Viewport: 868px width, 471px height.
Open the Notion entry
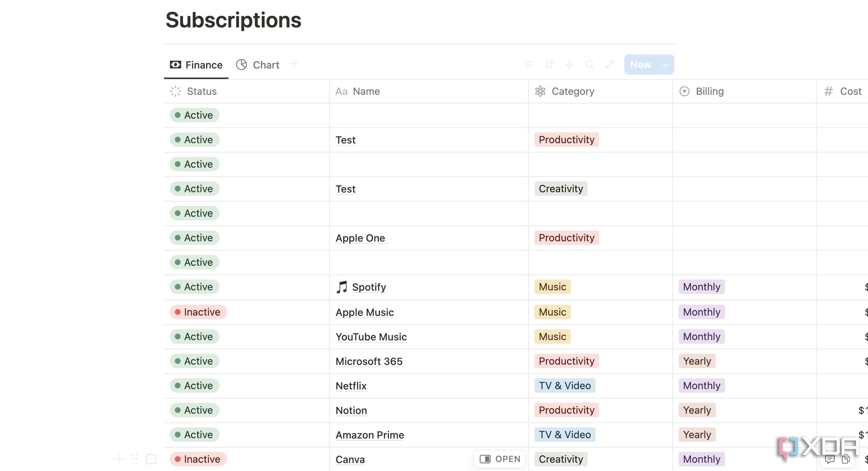[351, 410]
